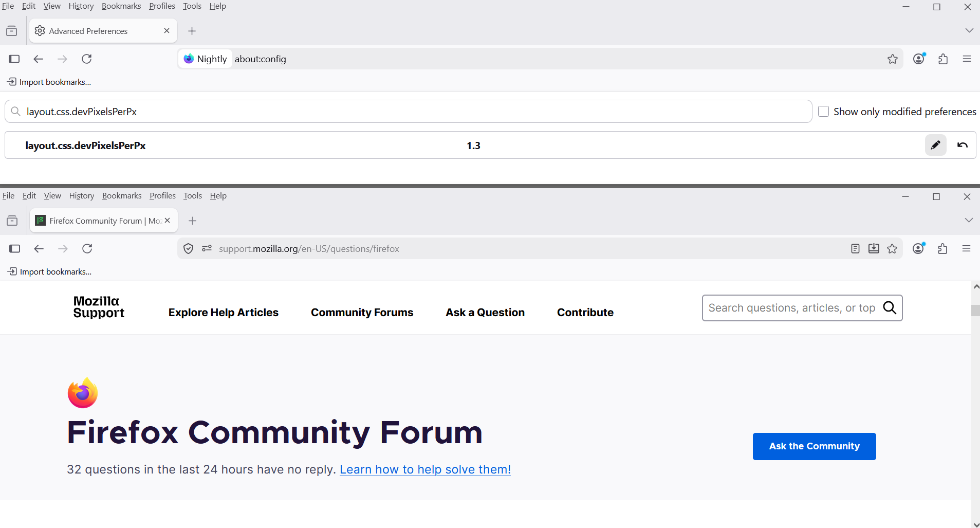
Task: Click the support page vertical scrollbar thumb
Action: coord(975,311)
